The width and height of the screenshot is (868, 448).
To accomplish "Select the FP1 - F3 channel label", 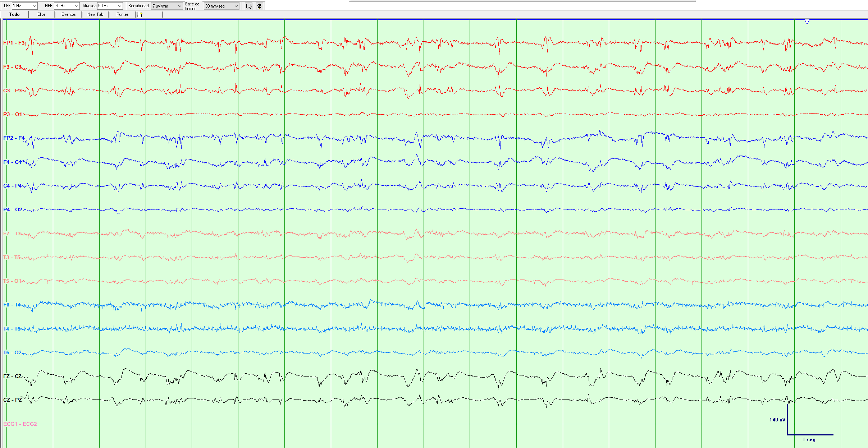I will (x=14, y=43).
